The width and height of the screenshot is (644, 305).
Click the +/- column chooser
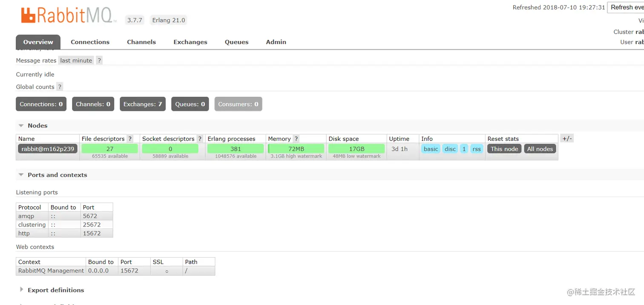[x=567, y=139]
